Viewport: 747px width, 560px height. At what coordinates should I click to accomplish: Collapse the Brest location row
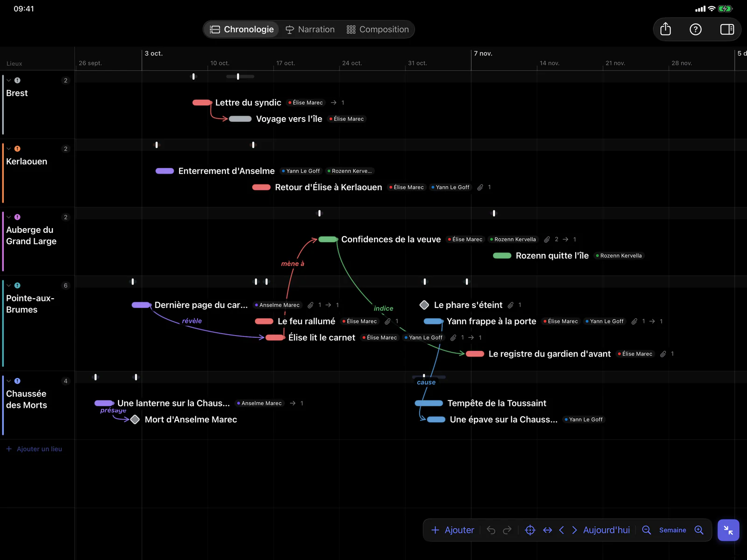point(9,80)
